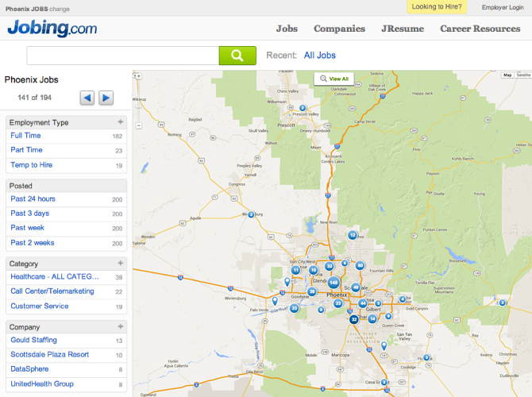Click the map zoom slider handle
532x397 pixels.
coord(138,106)
